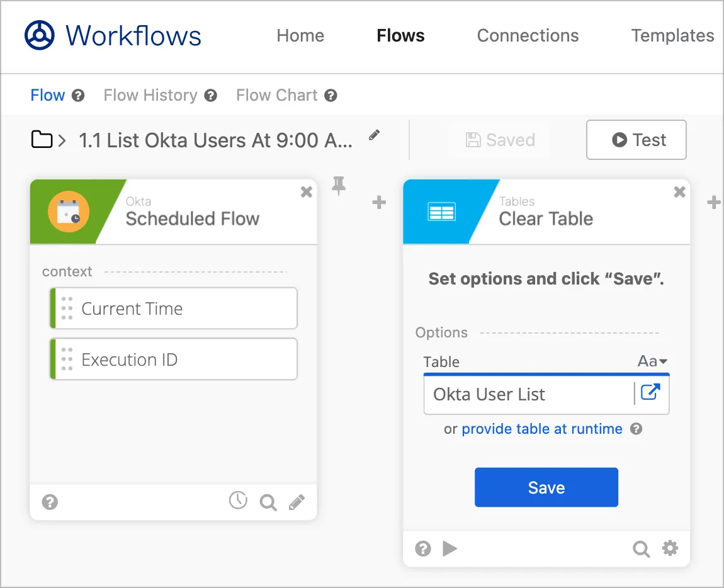
Task: Add a card with the plus between the two cards
Action: pos(379,203)
